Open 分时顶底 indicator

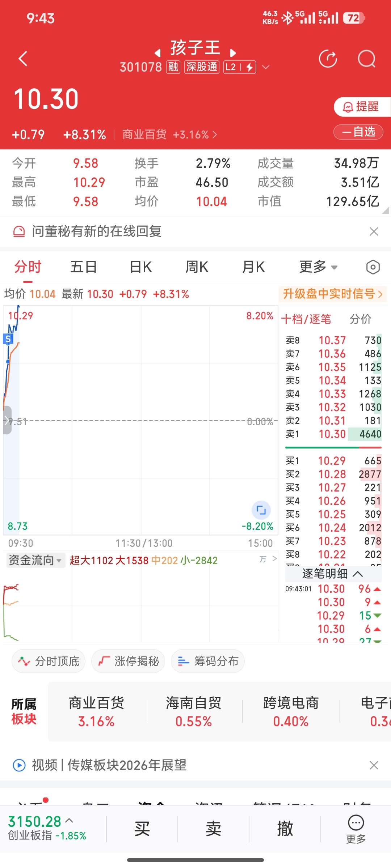pos(49,661)
